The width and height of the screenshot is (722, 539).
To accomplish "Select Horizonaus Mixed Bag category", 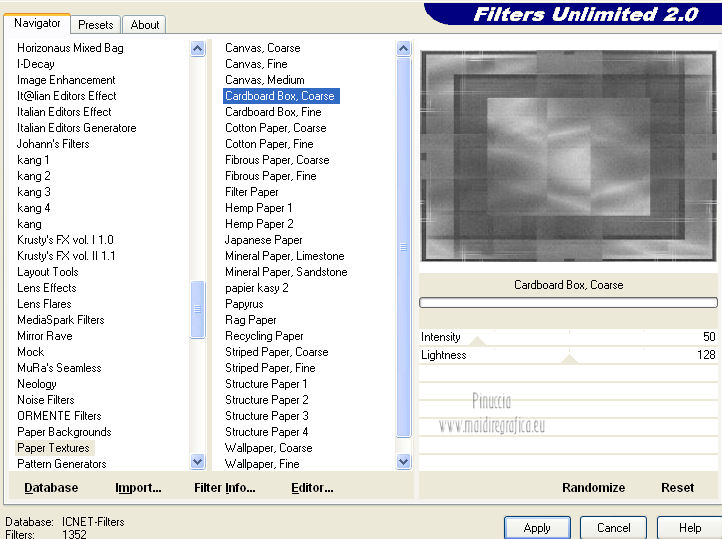I will pos(70,48).
